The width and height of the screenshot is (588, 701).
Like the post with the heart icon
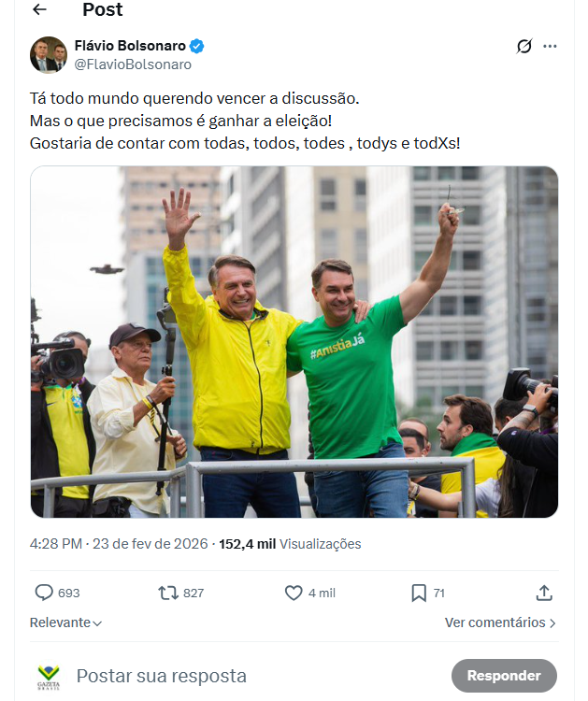[294, 593]
